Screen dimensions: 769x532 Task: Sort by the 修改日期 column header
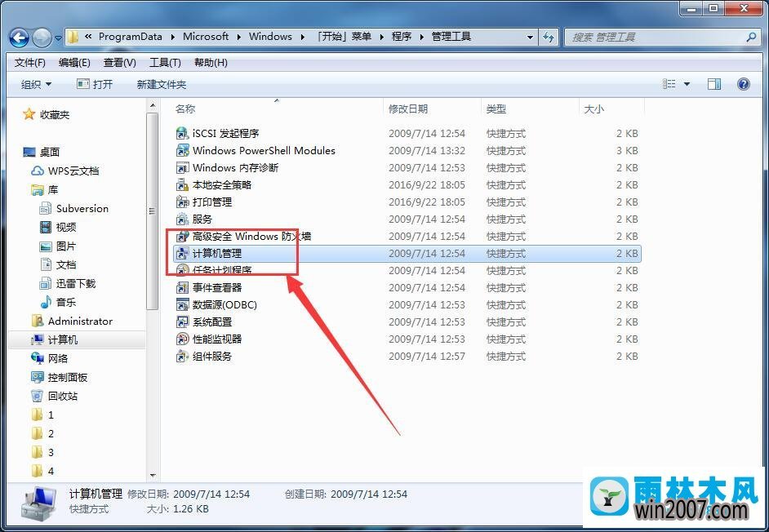click(432, 109)
